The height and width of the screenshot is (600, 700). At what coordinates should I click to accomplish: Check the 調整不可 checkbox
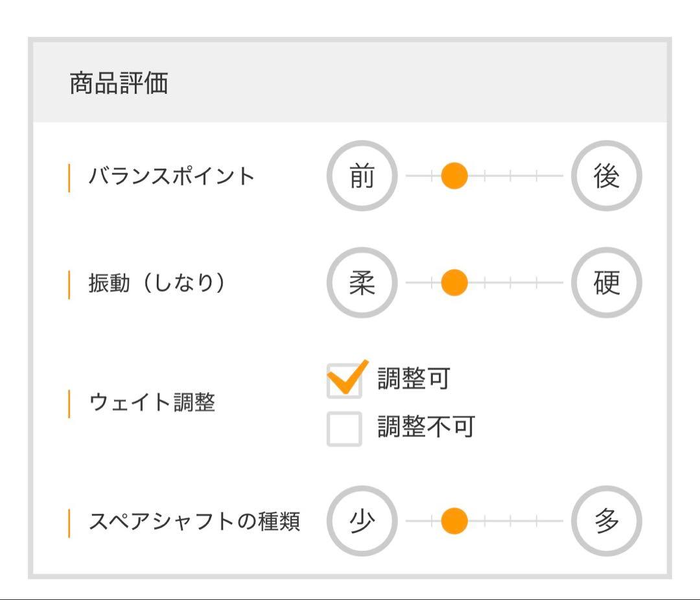(x=345, y=429)
